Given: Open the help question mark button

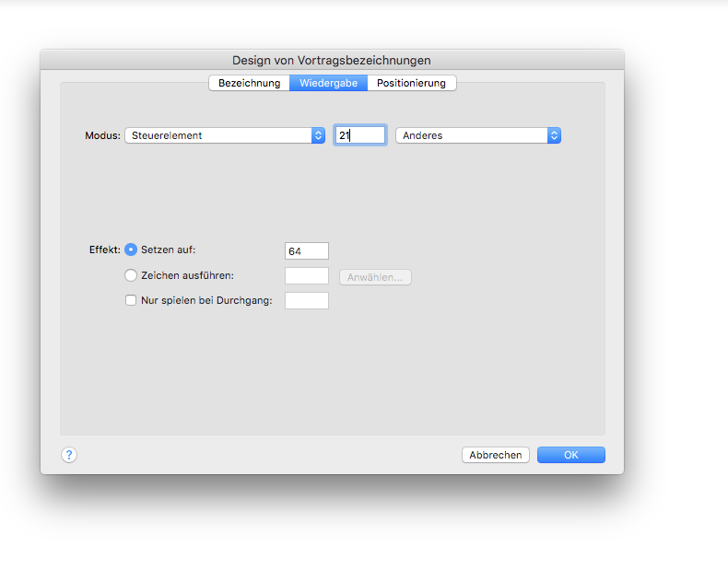Looking at the screenshot, I should point(69,455).
